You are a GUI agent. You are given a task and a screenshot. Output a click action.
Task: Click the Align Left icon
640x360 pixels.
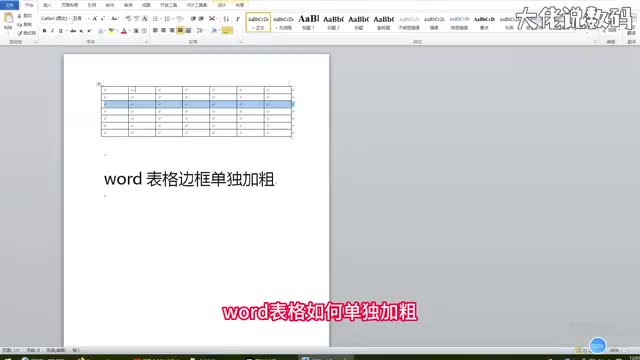155,30
